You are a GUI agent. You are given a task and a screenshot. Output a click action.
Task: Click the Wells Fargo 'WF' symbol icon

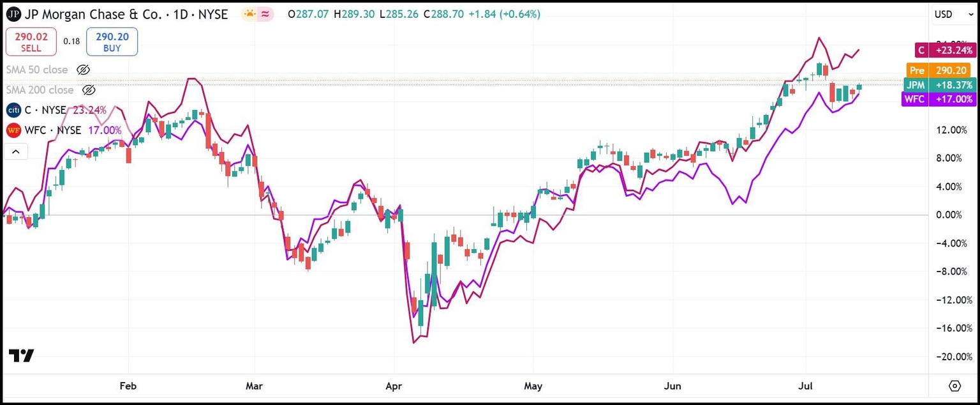coord(12,130)
